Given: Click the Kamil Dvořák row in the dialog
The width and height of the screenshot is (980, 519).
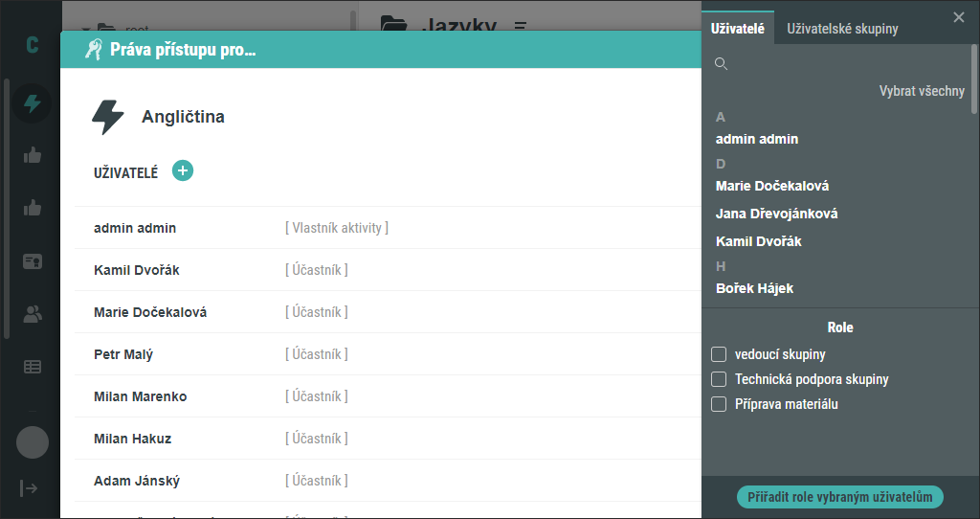Looking at the screenshot, I should coord(389,270).
